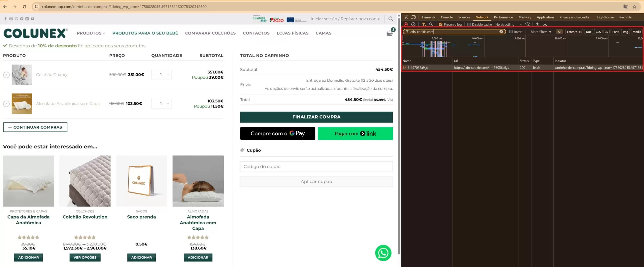Enable the Disable cache checkbox

[x=469, y=24]
